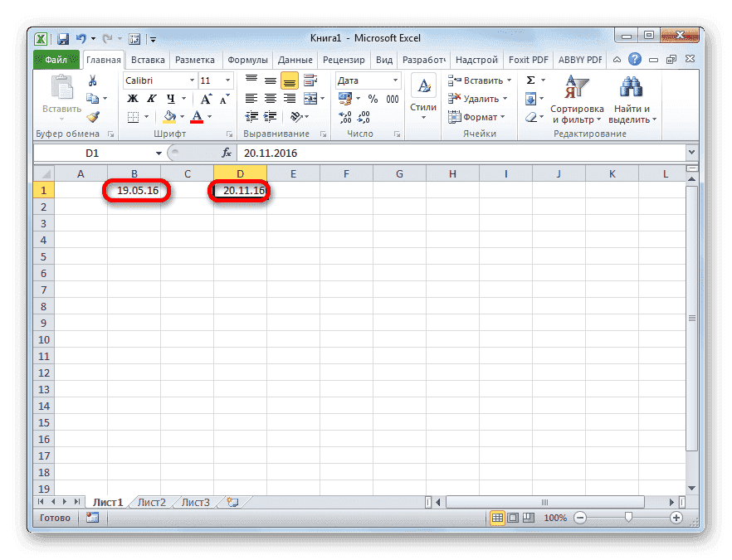Switch to the Вставка ribbon tab

(x=147, y=59)
